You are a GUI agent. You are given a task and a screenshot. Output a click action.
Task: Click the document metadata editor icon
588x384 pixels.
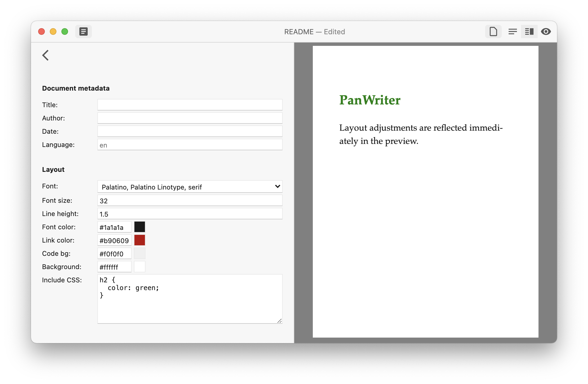pos(84,31)
